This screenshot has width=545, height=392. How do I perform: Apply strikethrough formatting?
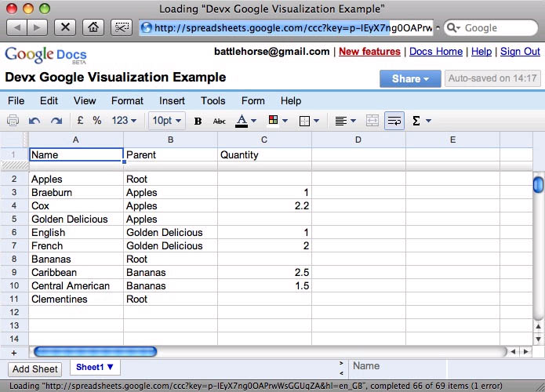(x=219, y=121)
